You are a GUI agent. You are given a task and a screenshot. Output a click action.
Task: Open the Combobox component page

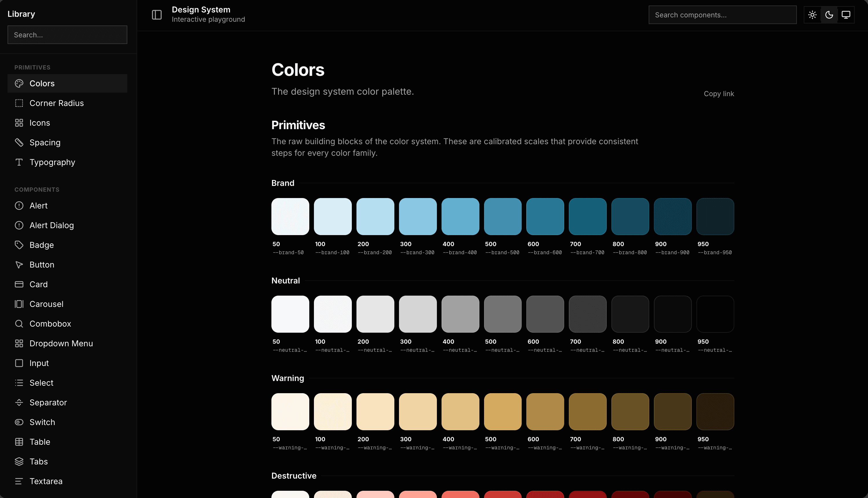pos(50,324)
